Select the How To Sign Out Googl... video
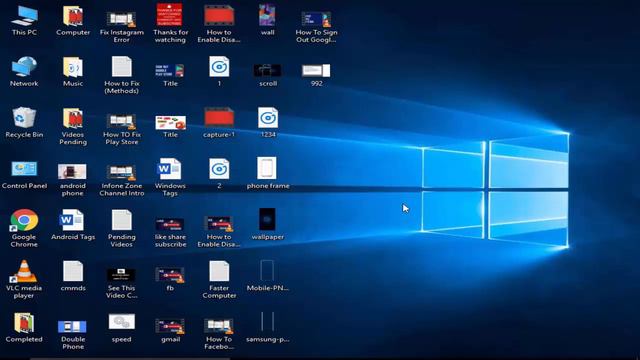Image resolution: width=640 pixels, height=360 pixels. 316,27
